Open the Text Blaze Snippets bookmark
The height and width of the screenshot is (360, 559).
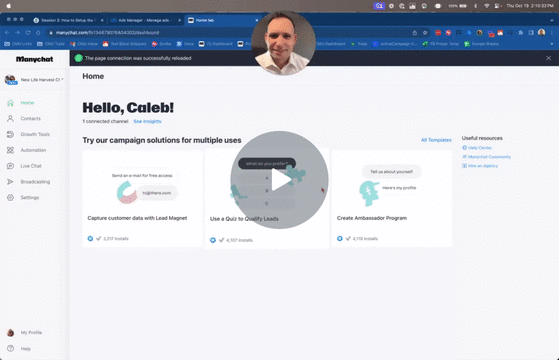click(124, 44)
